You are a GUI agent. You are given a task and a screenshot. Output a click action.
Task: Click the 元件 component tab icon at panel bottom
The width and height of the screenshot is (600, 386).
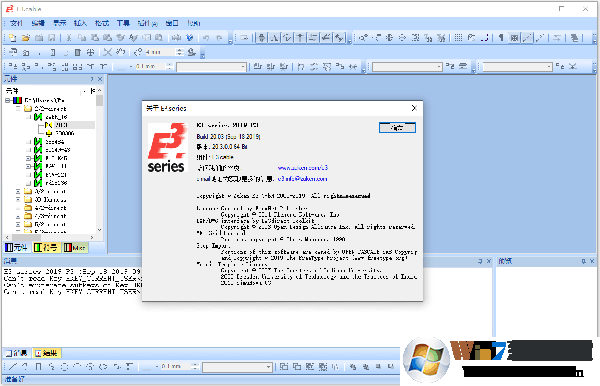coord(16,248)
